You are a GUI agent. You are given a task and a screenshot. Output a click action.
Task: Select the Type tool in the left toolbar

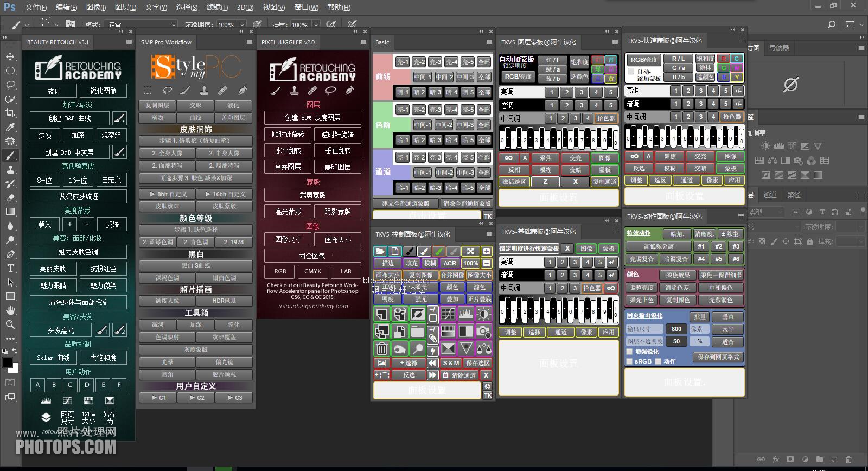click(10, 268)
